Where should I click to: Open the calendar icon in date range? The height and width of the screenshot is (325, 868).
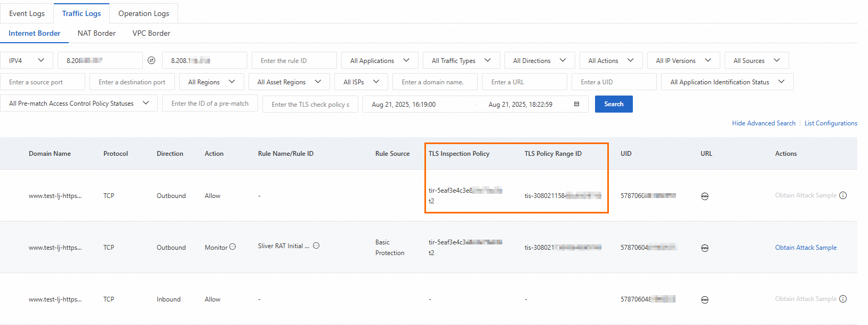(x=576, y=104)
